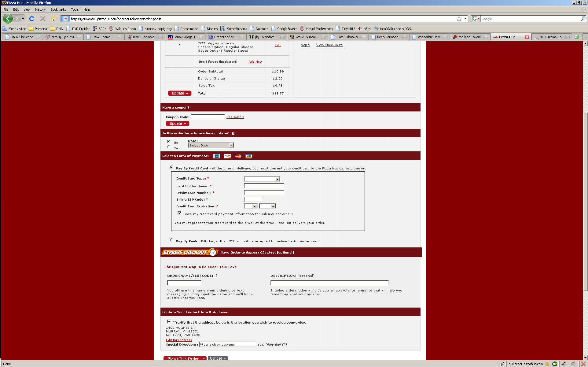Image resolution: width=588 pixels, height=367 pixels.
Task: Switch to the Linux Shellcode tab
Action: pos(22,37)
